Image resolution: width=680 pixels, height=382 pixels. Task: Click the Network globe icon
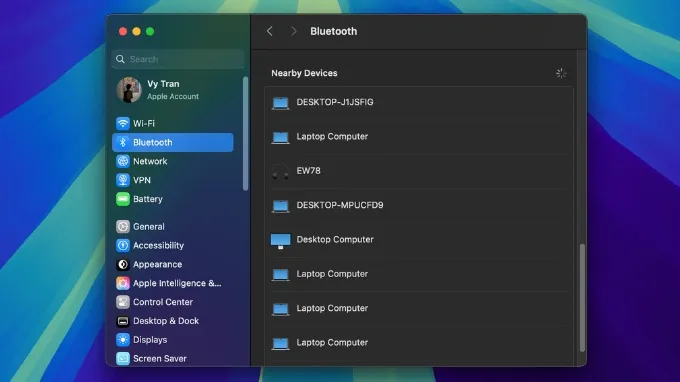click(123, 161)
